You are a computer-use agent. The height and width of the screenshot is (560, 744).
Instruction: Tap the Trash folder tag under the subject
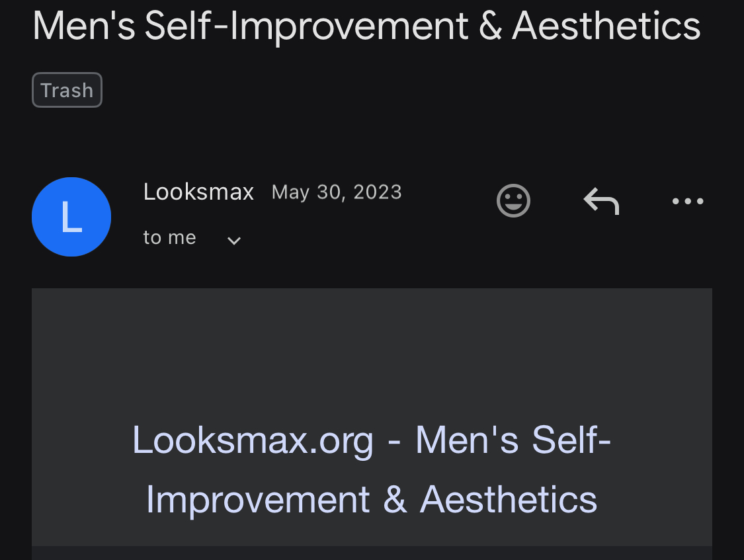pos(67,90)
